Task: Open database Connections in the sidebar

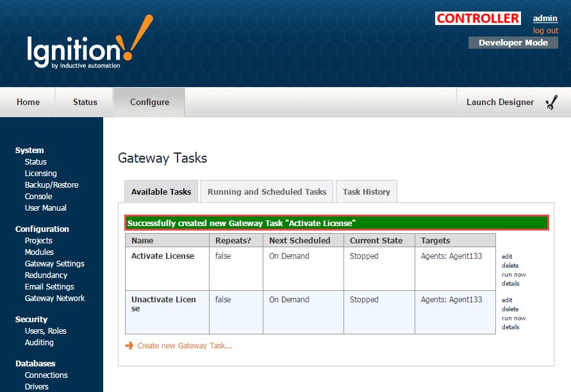Action: pyautogui.click(x=46, y=375)
